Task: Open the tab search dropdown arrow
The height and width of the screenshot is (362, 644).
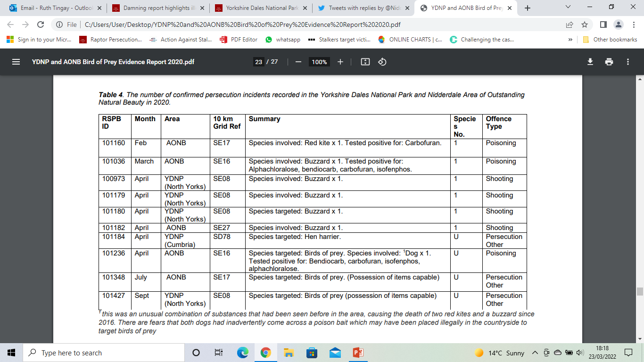Action: (x=568, y=8)
